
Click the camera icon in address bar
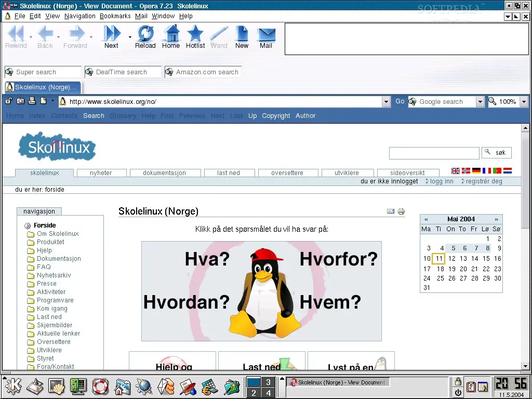pyautogui.click(x=21, y=101)
